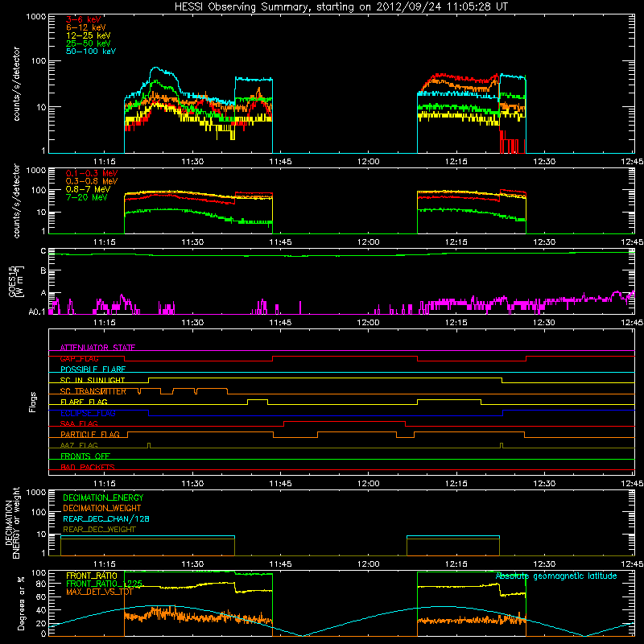The image size is (644, 644).
Task: Click the 0.8-7 MeV legend entry
Action: click(89, 189)
